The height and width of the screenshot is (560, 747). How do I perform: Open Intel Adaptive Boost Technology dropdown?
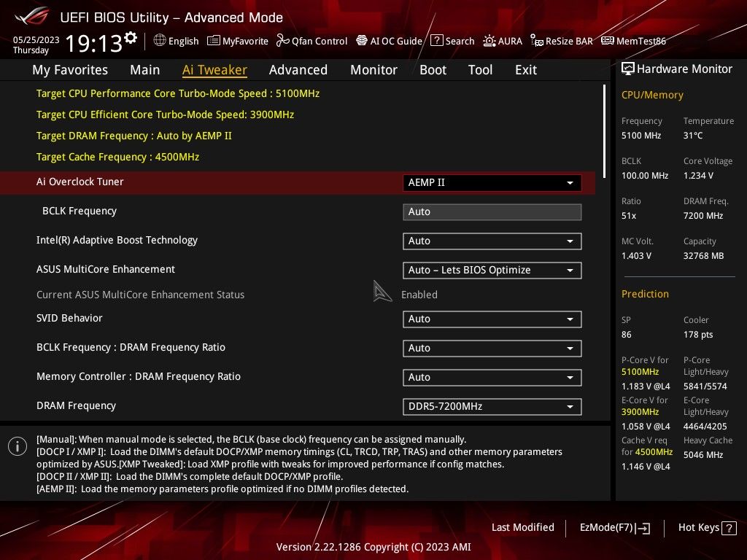492,241
